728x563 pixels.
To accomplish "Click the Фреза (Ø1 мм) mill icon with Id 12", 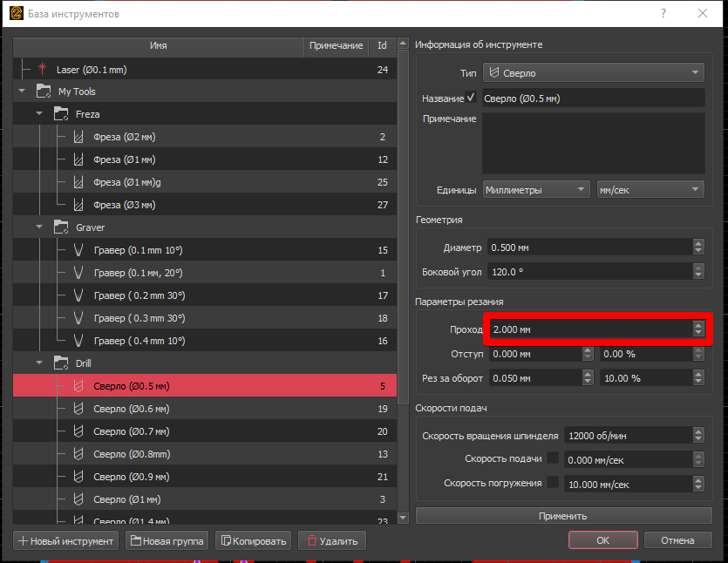I will (78, 159).
